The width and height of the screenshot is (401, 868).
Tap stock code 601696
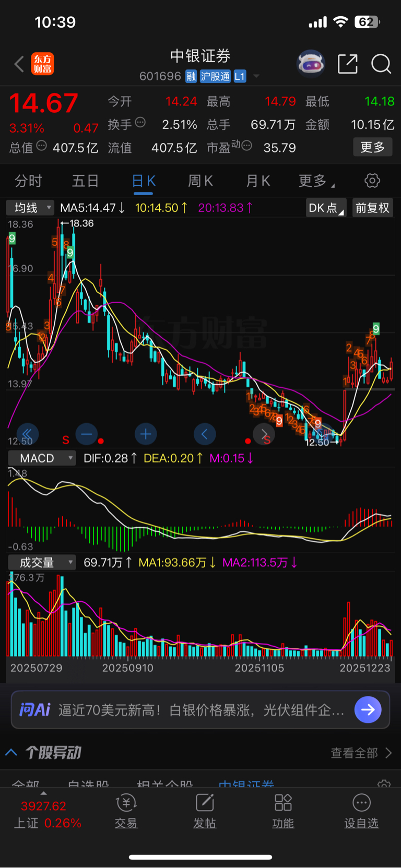click(160, 77)
